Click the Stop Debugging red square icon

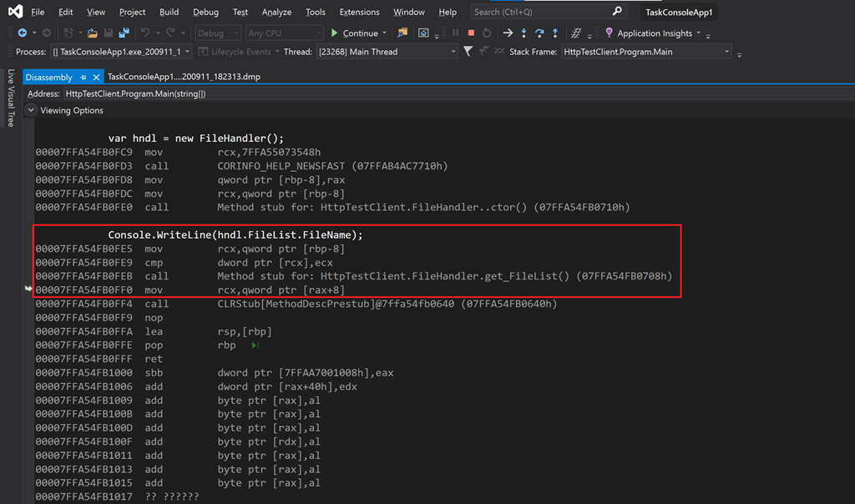(471, 33)
